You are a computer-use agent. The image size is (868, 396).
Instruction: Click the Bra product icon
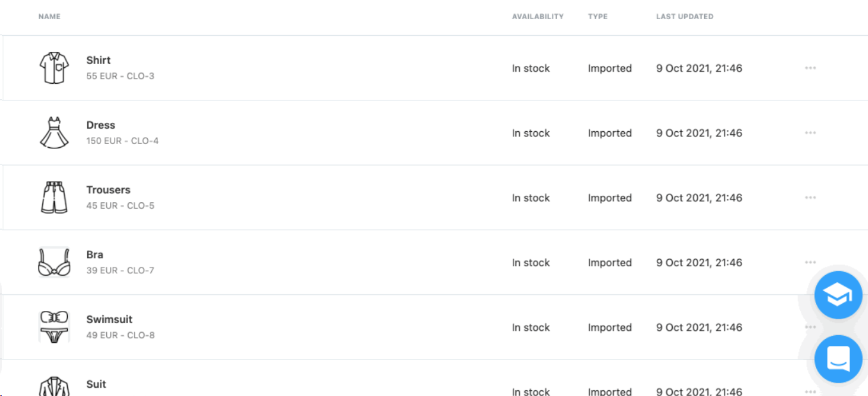[x=54, y=262]
